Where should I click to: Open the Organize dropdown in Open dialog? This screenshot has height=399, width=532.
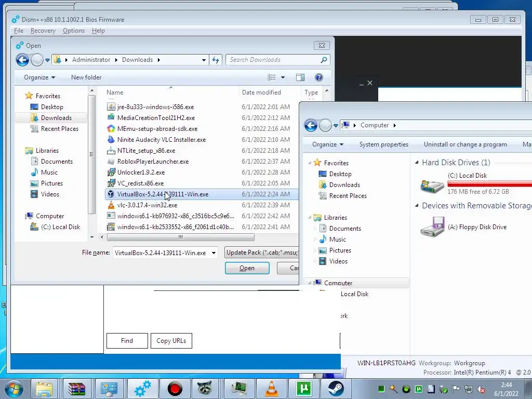click(39, 77)
